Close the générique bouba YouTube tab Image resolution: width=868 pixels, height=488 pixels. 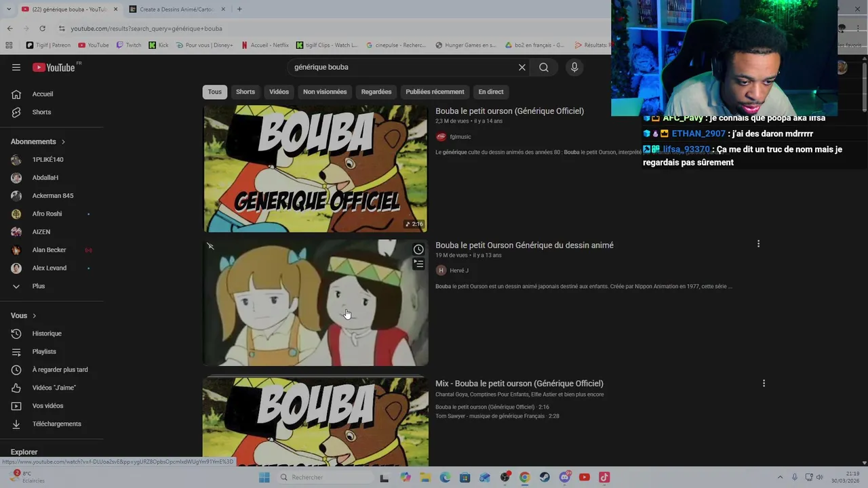click(115, 9)
